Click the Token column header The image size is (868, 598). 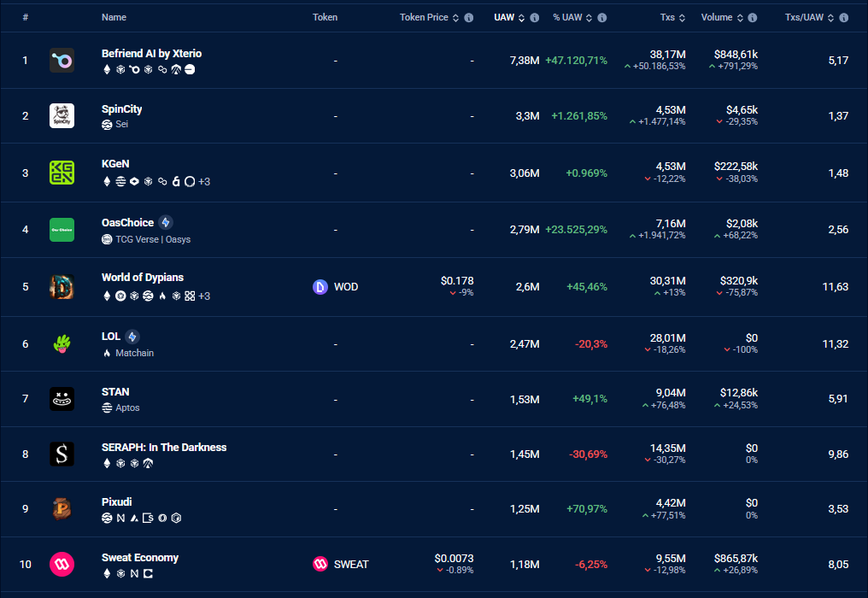tap(325, 18)
